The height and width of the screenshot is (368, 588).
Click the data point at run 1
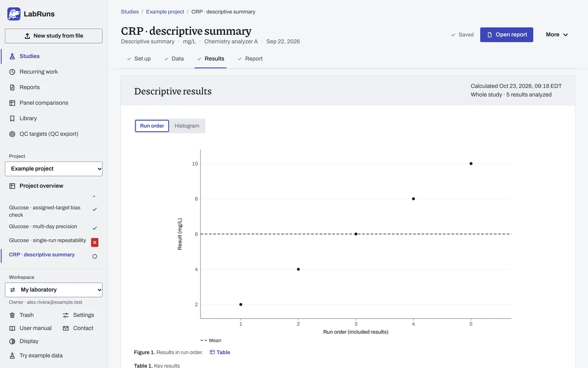click(241, 304)
